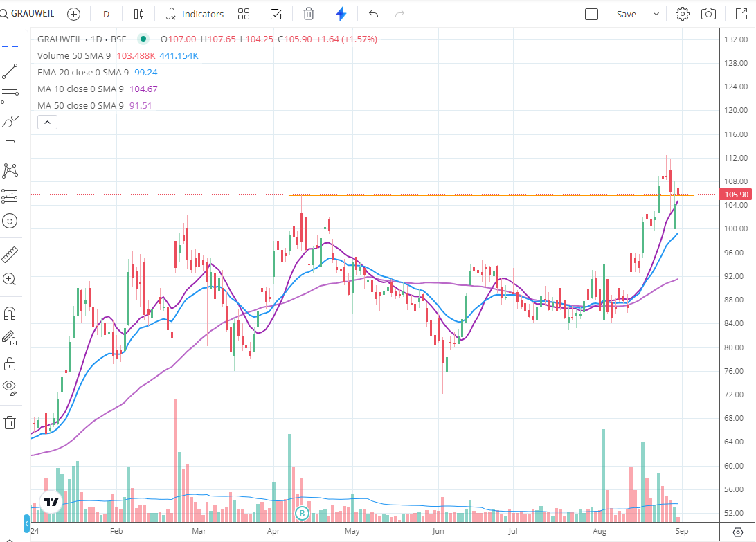Click the 132.00 price scale label
This screenshot has height=542, width=756.
[736, 39]
